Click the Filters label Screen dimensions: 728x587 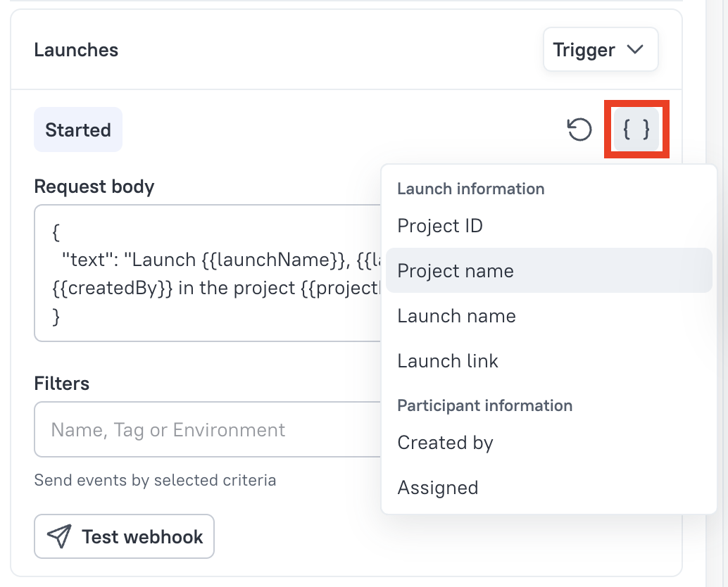(62, 384)
